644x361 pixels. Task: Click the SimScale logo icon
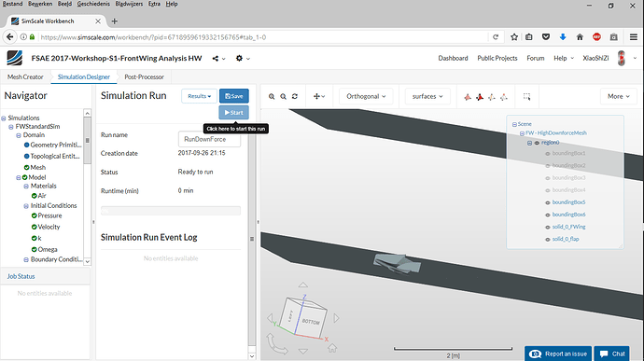[15, 58]
